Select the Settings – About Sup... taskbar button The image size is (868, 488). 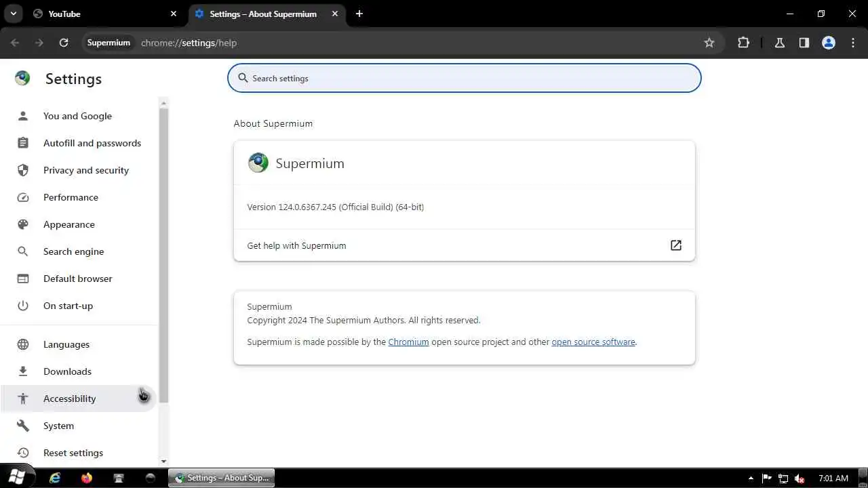coord(221,478)
